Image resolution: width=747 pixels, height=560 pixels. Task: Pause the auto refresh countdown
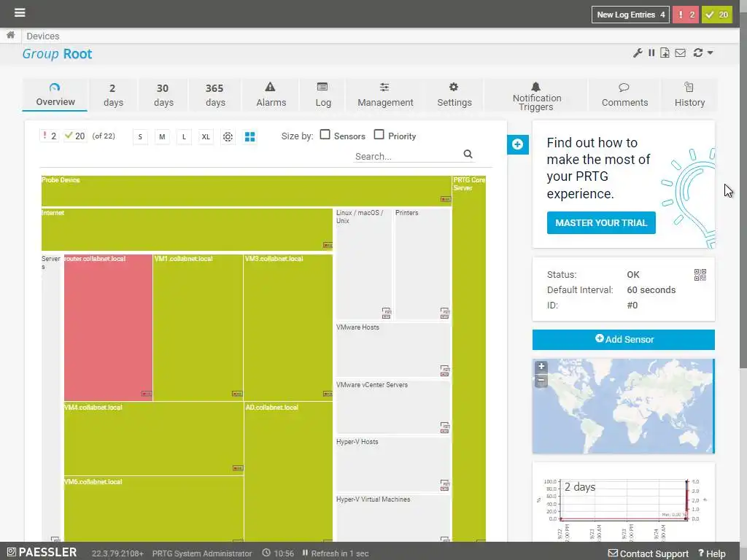point(305,553)
